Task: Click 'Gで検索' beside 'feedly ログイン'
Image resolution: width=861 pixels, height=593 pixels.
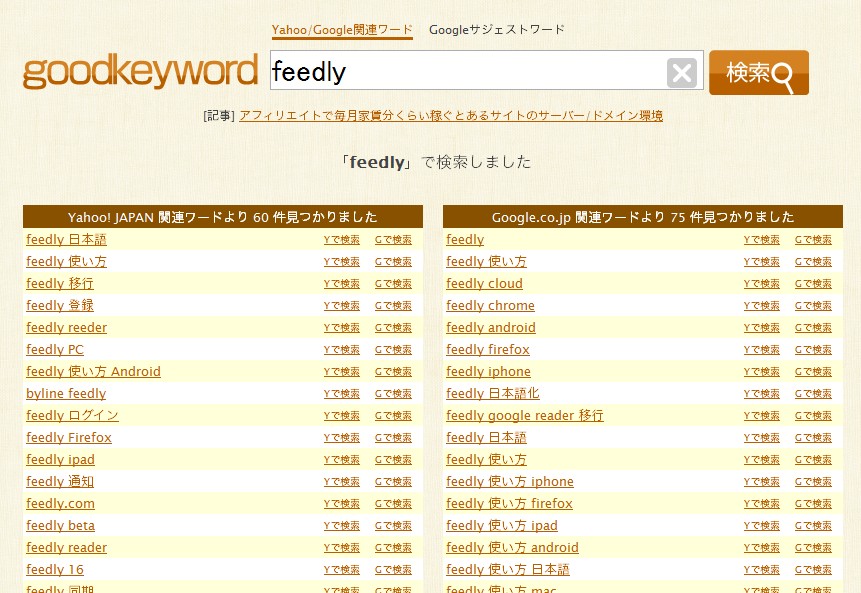Action: click(x=393, y=416)
